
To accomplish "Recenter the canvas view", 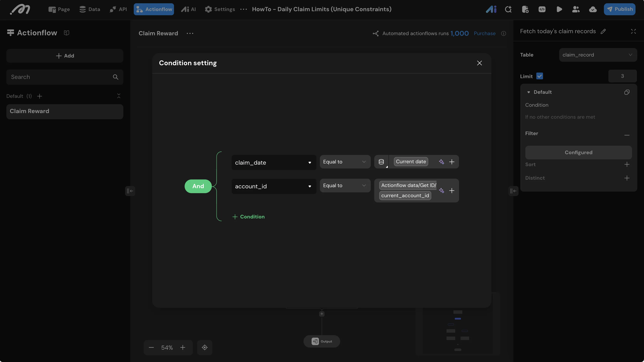I will pos(205,348).
